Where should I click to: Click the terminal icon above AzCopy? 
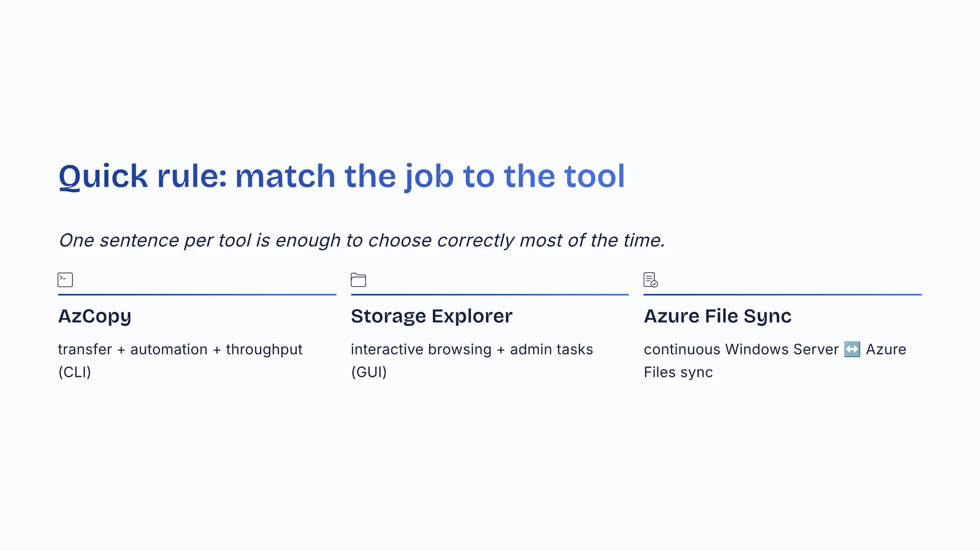click(65, 280)
